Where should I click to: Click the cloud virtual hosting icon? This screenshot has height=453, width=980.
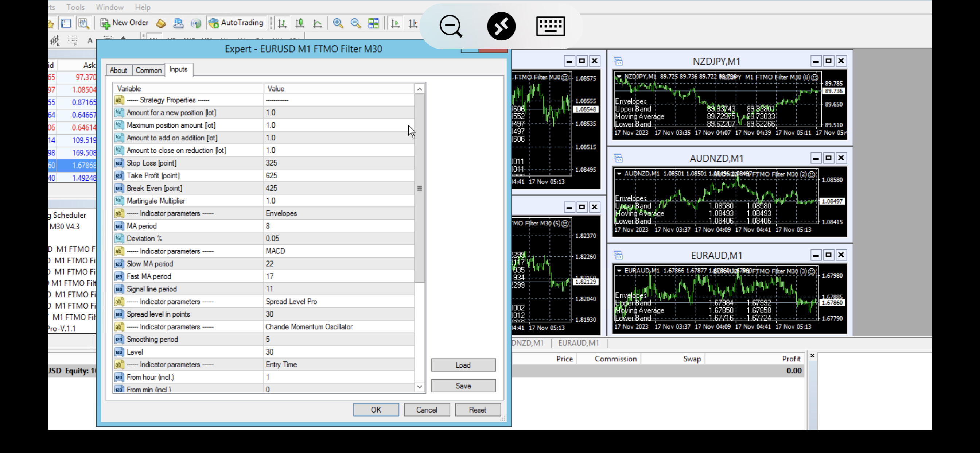(178, 23)
